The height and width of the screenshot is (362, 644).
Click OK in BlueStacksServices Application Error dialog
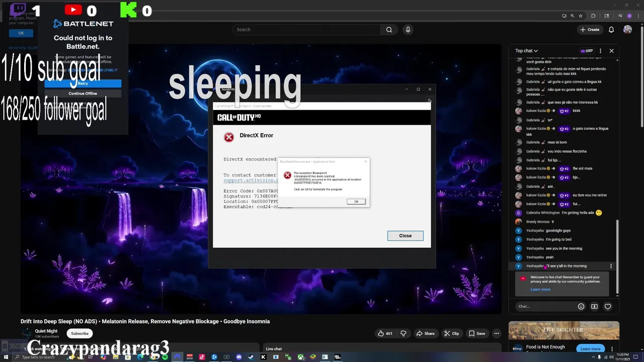[356, 202]
